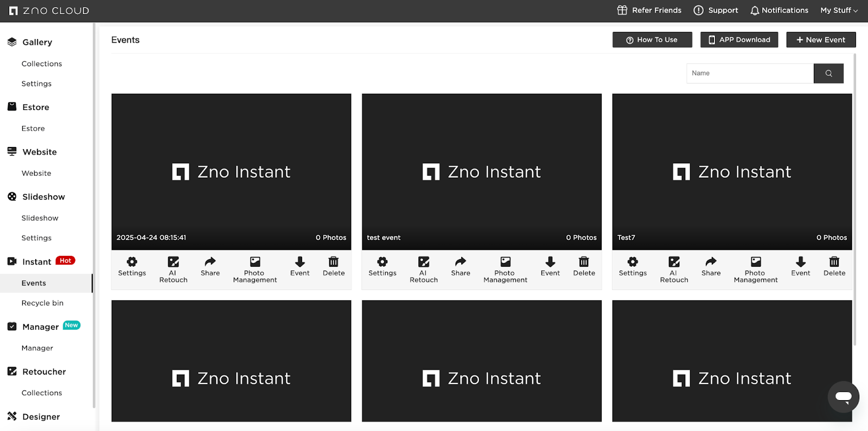Click AI Retouch icon on test event

pyautogui.click(x=424, y=262)
